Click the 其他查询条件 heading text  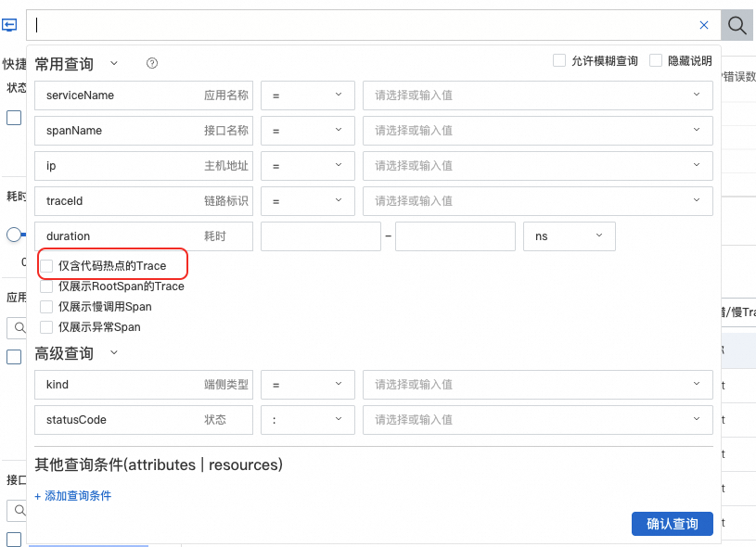tap(159, 464)
